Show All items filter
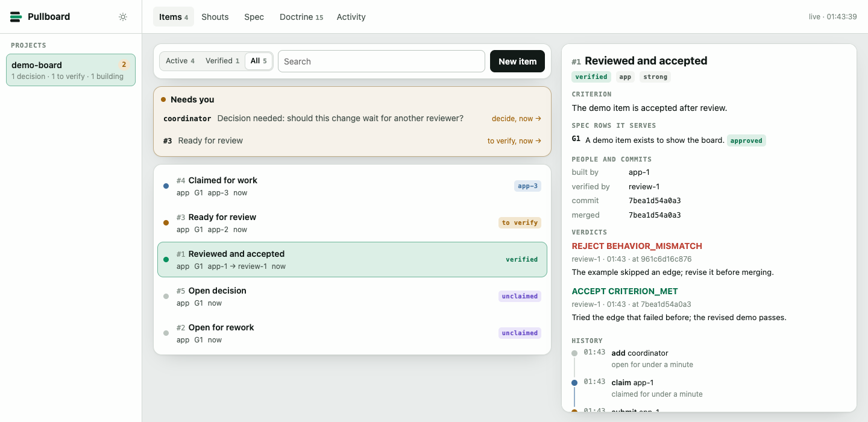This screenshot has height=422, width=868. tap(259, 61)
